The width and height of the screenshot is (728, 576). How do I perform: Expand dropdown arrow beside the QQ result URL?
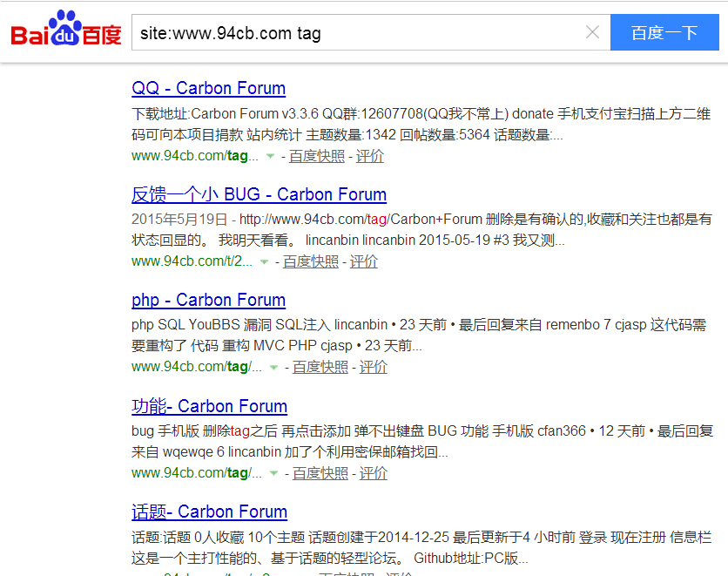coord(270,156)
